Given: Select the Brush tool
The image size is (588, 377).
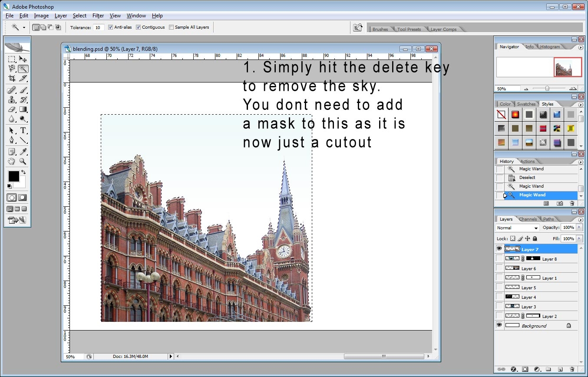Looking at the screenshot, I should pos(23,90).
